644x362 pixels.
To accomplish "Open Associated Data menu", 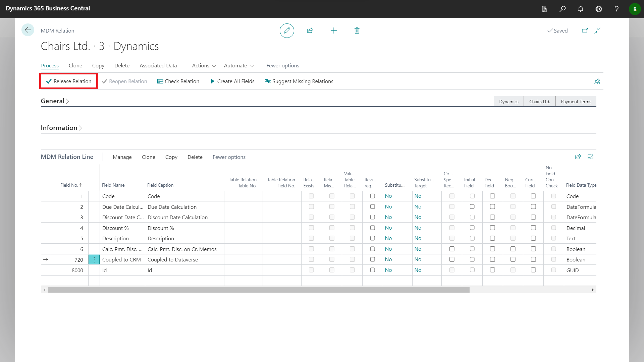I will [x=158, y=66].
